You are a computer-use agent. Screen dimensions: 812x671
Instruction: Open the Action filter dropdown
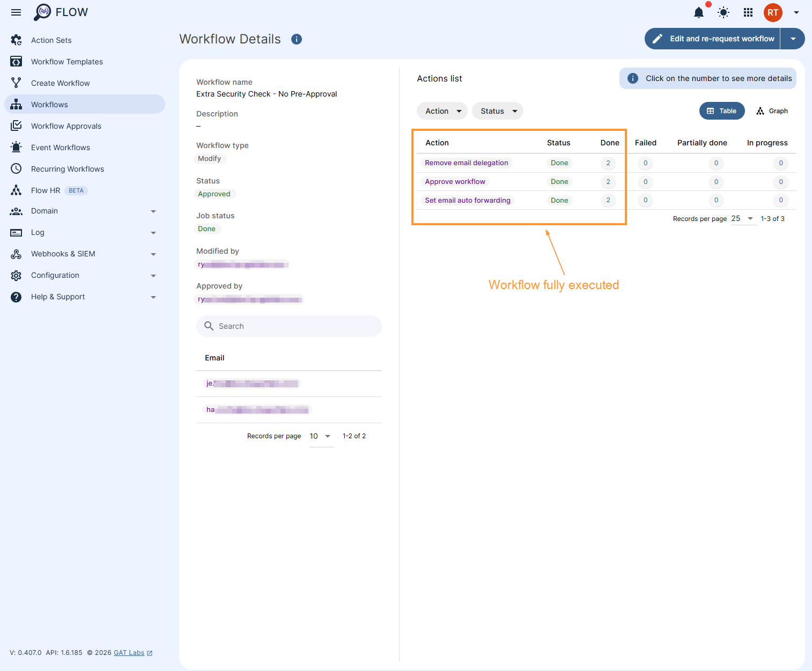[441, 110]
